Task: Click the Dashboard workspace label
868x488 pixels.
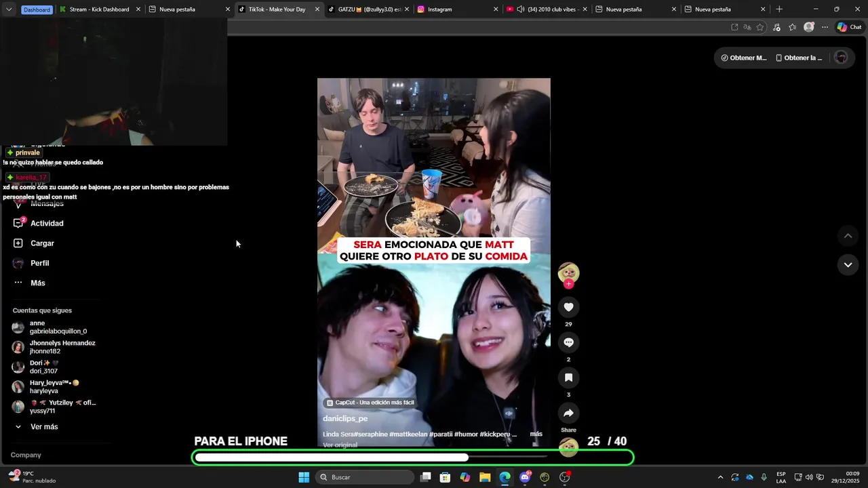Action: 37,9
